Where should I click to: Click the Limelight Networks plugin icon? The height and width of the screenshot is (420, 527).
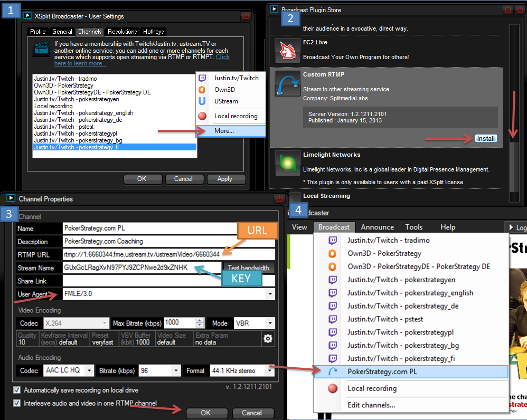(x=287, y=163)
